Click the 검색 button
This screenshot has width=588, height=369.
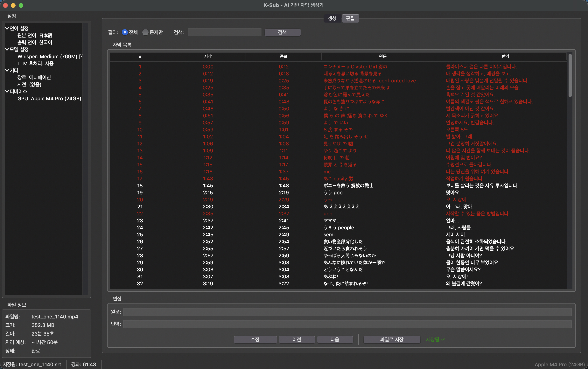[282, 32]
